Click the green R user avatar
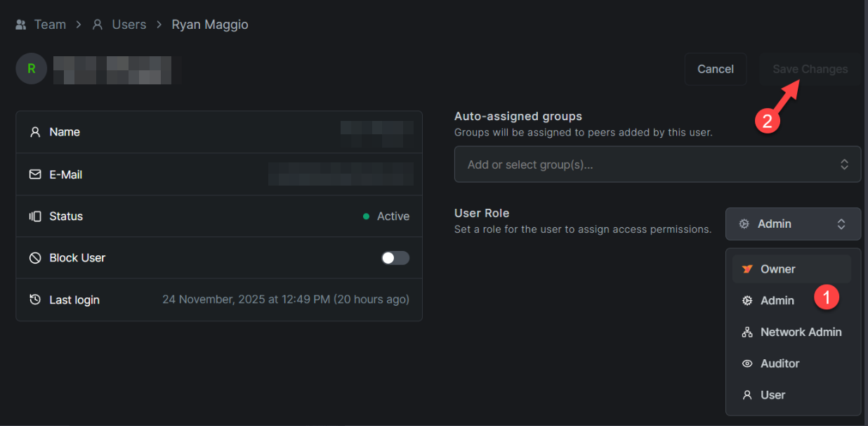Image resolution: width=868 pixels, height=426 pixels. [x=31, y=69]
